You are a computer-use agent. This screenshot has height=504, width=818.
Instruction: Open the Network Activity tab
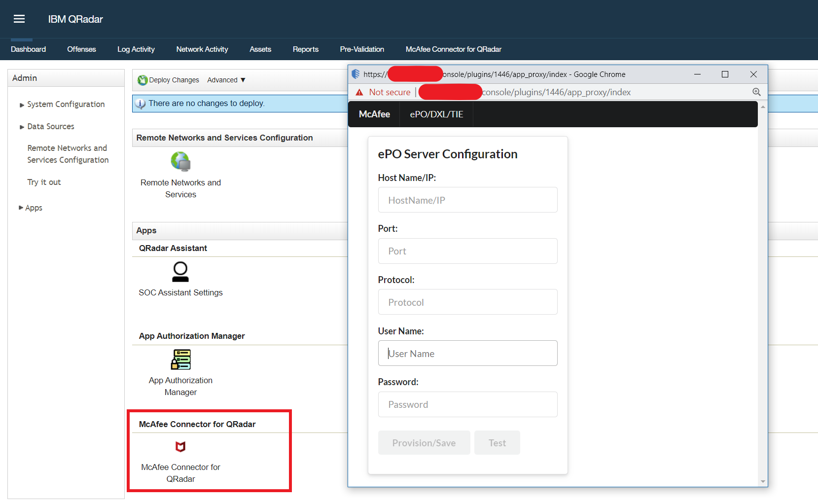202,49
